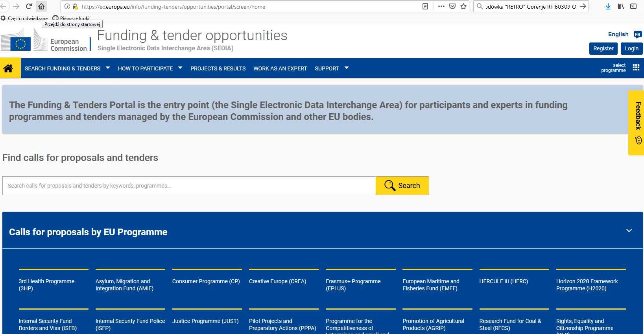Click the calls search keyword field
The height and width of the screenshot is (334, 644).
pyautogui.click(x=189, y=186)
